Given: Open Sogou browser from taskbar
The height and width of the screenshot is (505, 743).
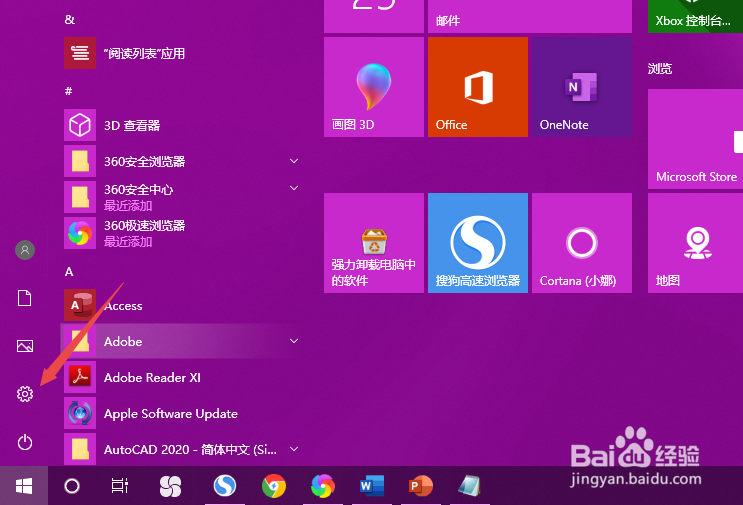Looking at the screenshot, I should pos(225,486).
